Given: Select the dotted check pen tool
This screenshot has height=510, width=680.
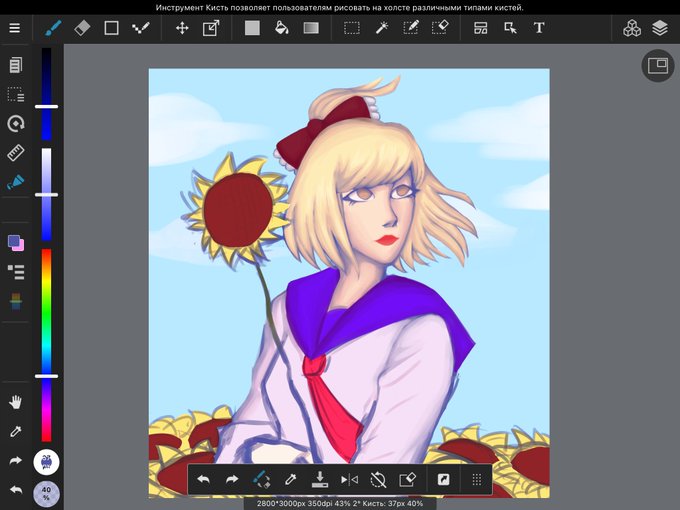Looking at the screenshot, I should [x=141, y=28].
